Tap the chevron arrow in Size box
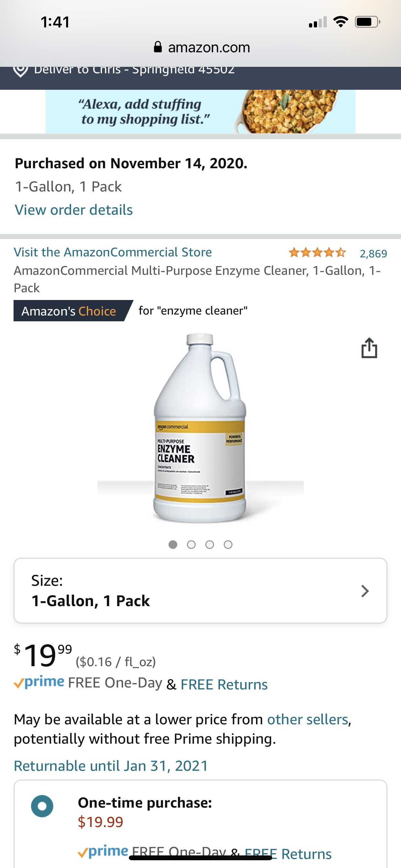The height and width of the screenshot is (868, 401). pos(365,591)
